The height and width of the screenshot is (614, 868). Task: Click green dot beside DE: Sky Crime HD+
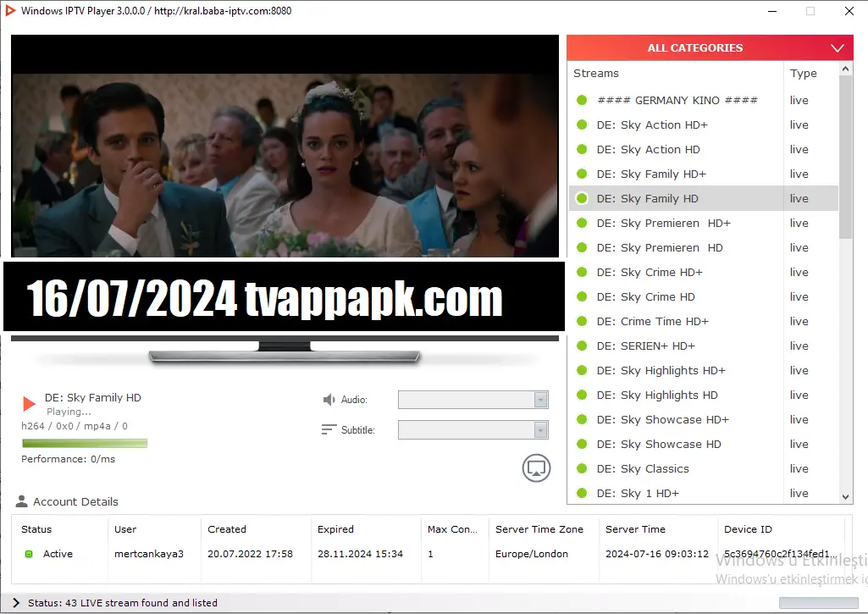[x=582, y=272]
